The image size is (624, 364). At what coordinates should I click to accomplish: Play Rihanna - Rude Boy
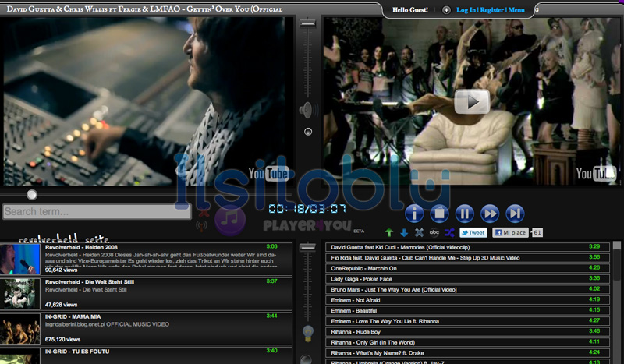[x=467, y=331]
